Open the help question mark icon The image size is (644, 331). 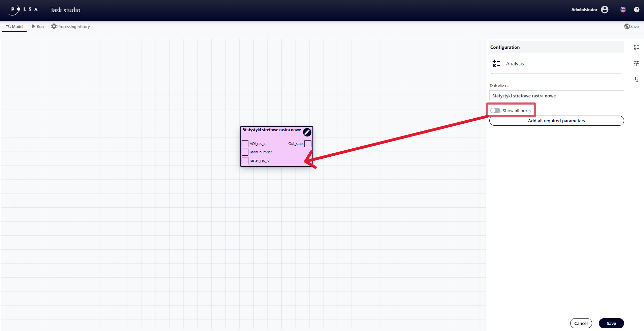(x=636, y=10)
